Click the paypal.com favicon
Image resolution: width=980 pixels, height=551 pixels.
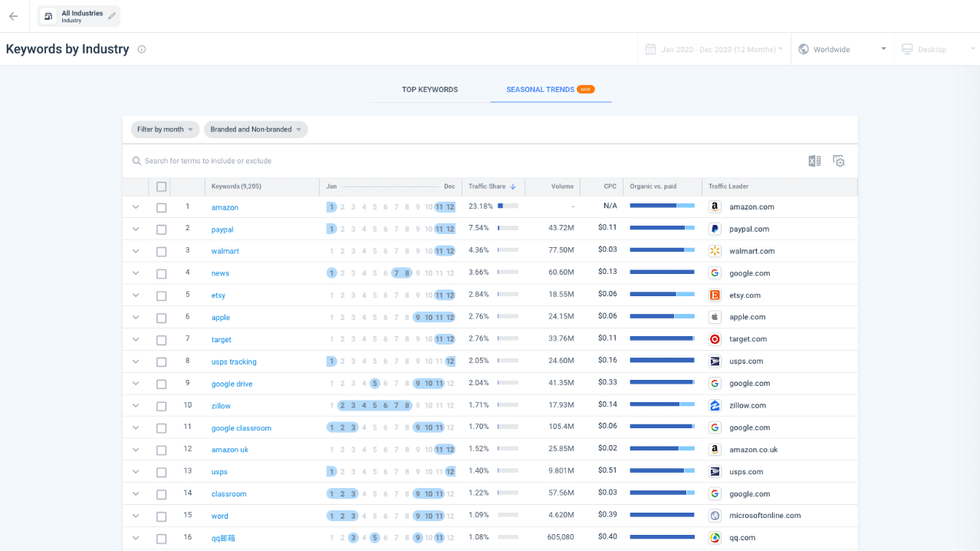point(715,229)
